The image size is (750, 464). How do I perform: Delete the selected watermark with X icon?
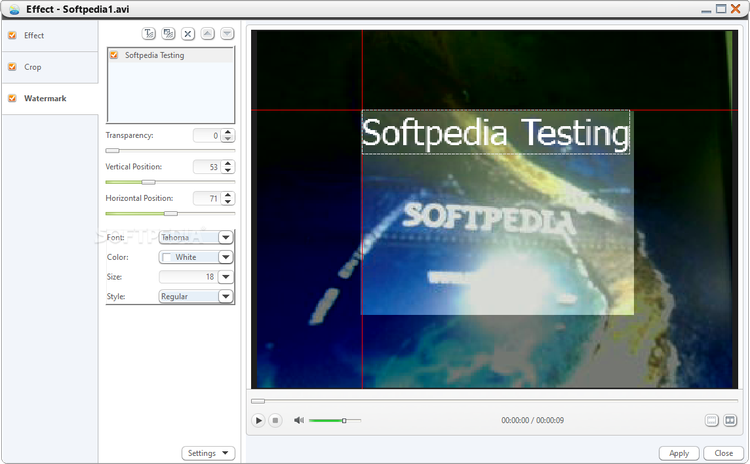[x=188, y=33]
